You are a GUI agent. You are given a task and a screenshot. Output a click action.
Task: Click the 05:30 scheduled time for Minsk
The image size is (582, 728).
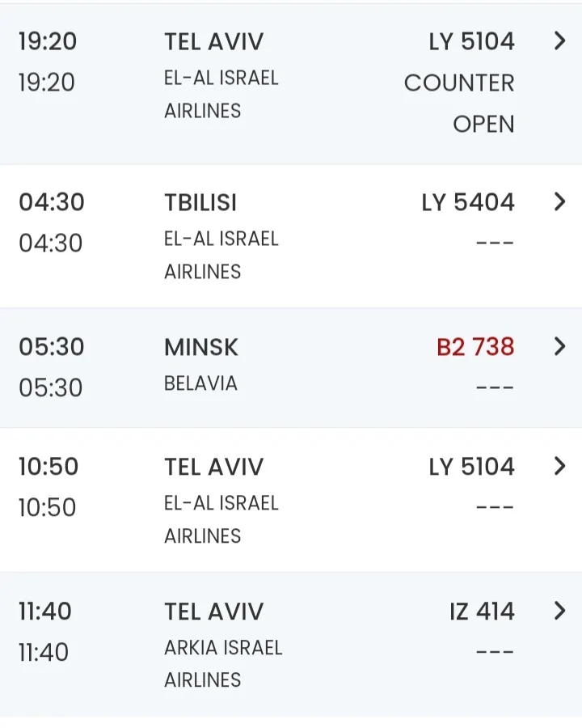click(51, 347)
